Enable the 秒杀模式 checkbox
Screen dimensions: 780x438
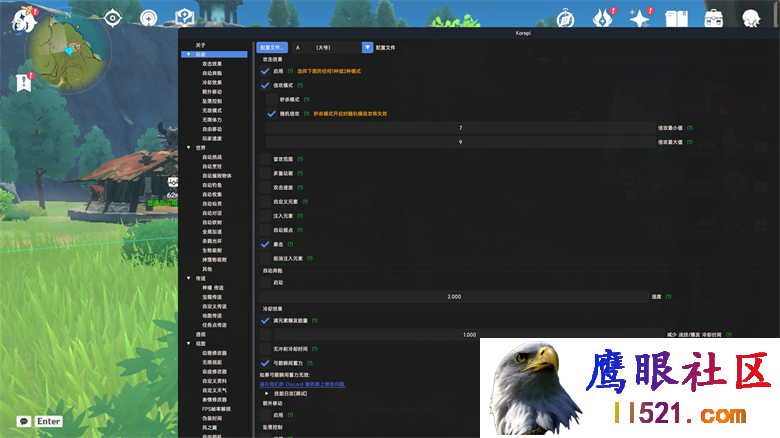(x=272, y=100)
